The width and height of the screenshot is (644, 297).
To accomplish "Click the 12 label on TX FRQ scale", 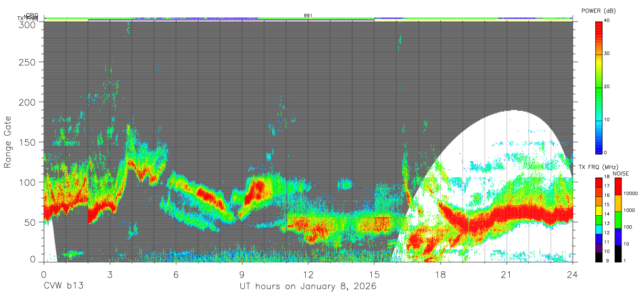I will pyautogui.click(x=606, y=233).
